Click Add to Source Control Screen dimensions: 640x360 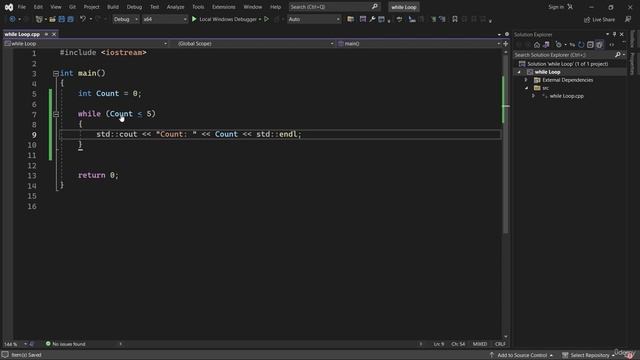tap(522, 355)
